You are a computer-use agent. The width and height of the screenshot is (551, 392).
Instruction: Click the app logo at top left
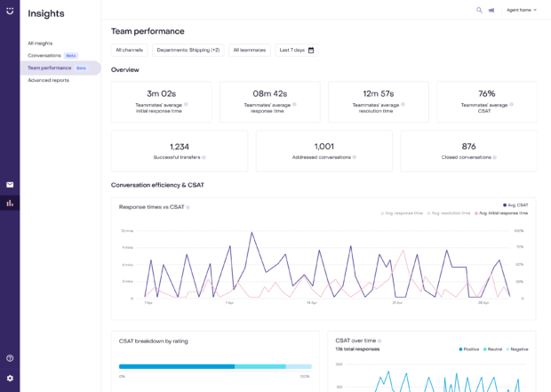(x=10, y=10)
